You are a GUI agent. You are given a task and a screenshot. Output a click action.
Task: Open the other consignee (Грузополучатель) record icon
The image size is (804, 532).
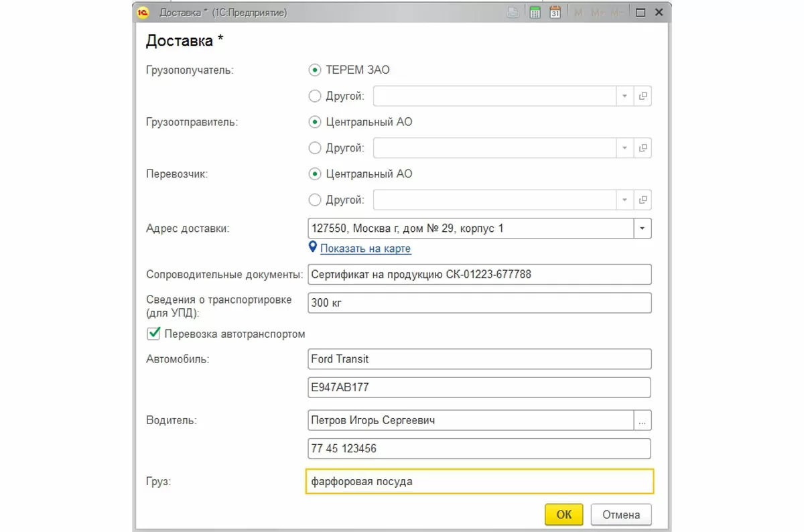click(643, 96)
